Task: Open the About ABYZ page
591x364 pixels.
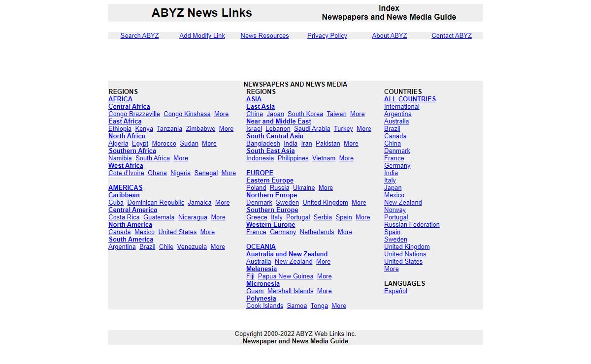Action: (x=390, y=35)
